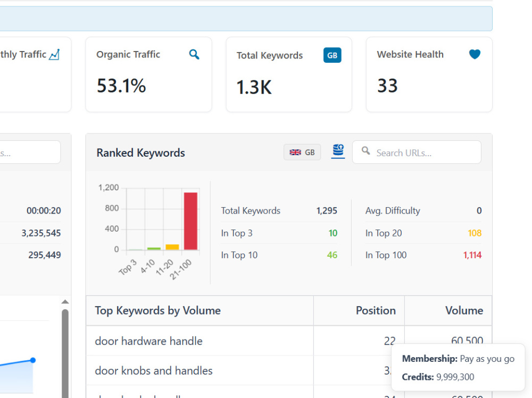This screenshot has width=532, height=398.
Task: Click the Monthly Traffic chart icon
Action: click(54, 55)
